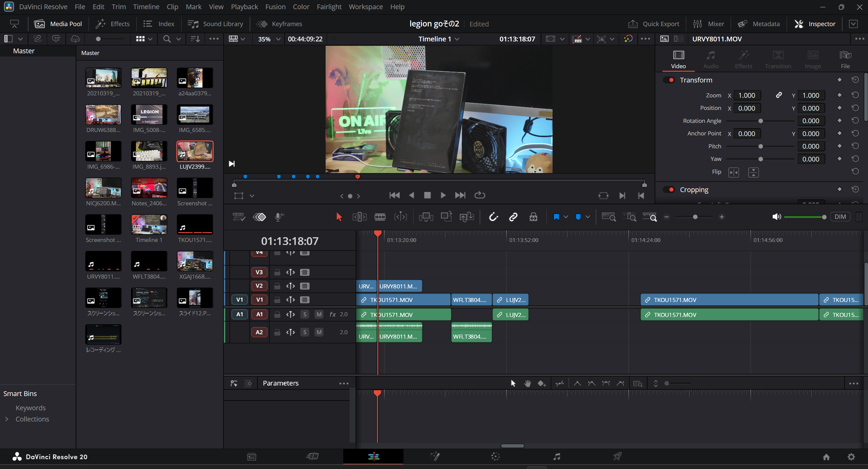Click the linked selection chain icon

(x=513, y=217)
